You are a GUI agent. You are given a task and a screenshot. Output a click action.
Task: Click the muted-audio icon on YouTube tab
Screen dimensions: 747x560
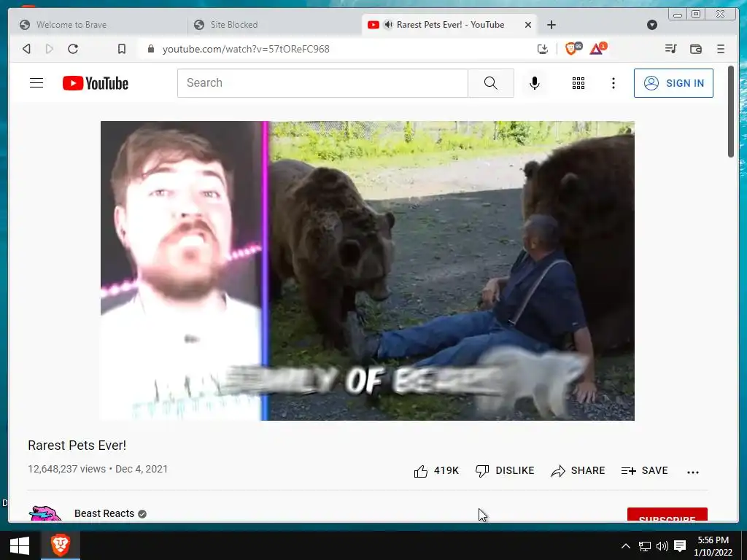coord(389,25)
